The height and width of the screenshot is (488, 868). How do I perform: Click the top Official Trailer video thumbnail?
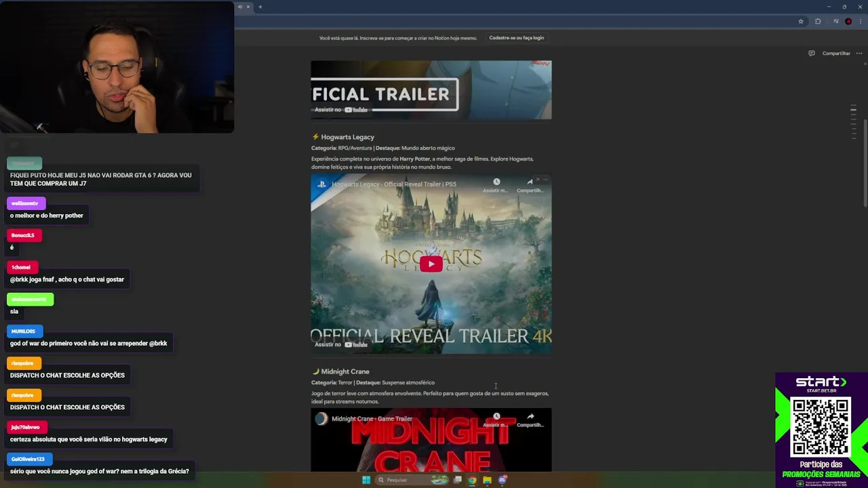(431, 90)
